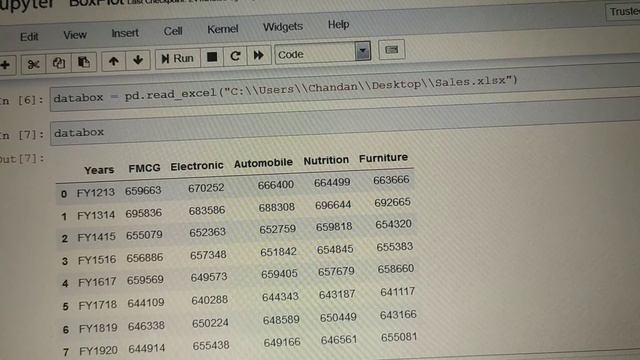The width and height of the screenshot is (640, 360).
Task: Click Nutrition value 643187
Action: coord(337,294)
